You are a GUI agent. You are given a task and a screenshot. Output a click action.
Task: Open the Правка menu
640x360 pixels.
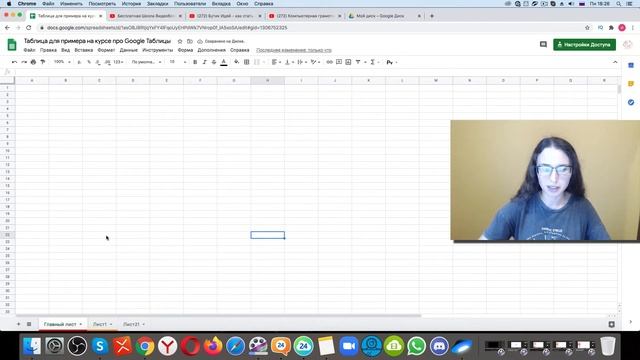(x=48, y=50)
